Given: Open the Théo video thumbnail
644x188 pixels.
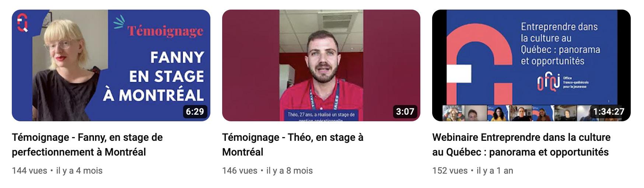Looking at the screenshot, I should pyautogui.click(x=321, y=65).
